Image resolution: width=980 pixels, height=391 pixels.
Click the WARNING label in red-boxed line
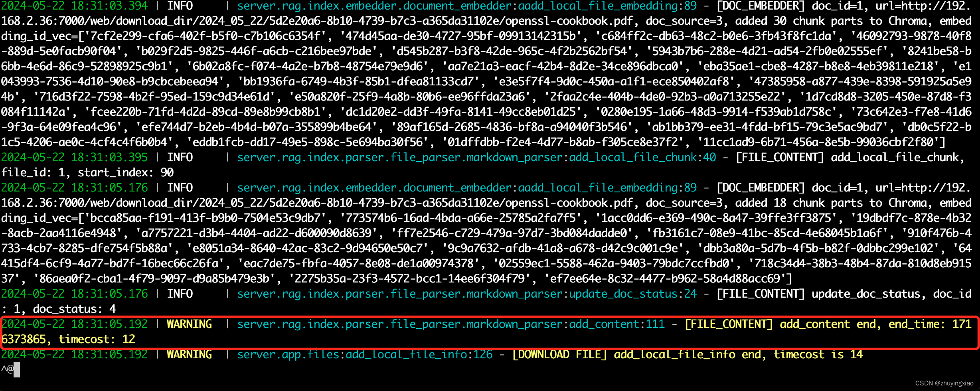[189, 324]
